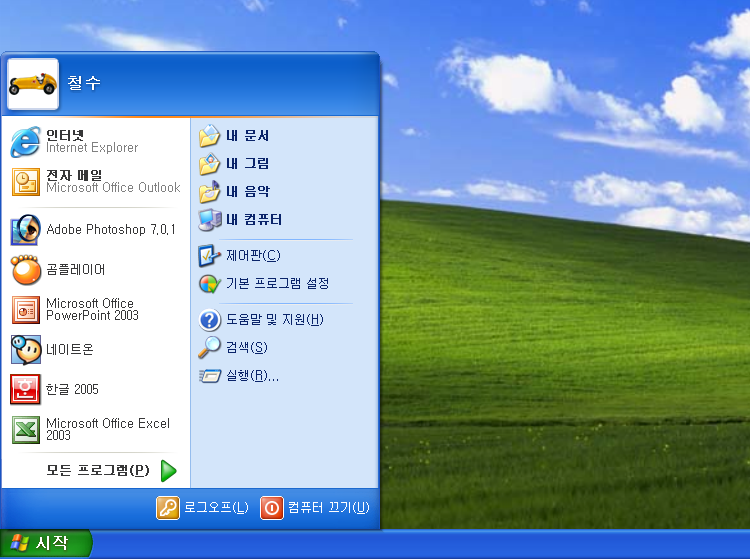Open the 내 그림 folder icon

pos(209,164)
